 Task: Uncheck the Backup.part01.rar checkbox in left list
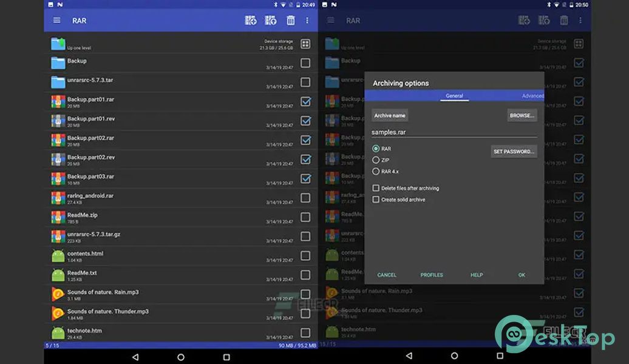(x=305, y=101)
